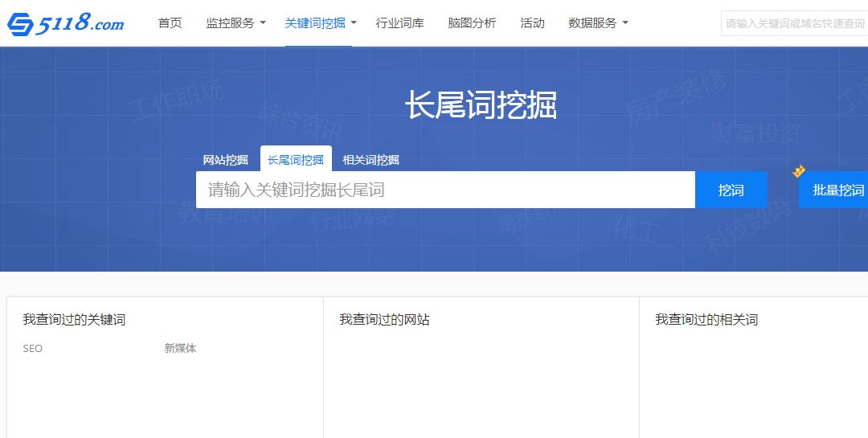Expand the 关键词挖掘 dropdown arrow

tap(354, 23)
